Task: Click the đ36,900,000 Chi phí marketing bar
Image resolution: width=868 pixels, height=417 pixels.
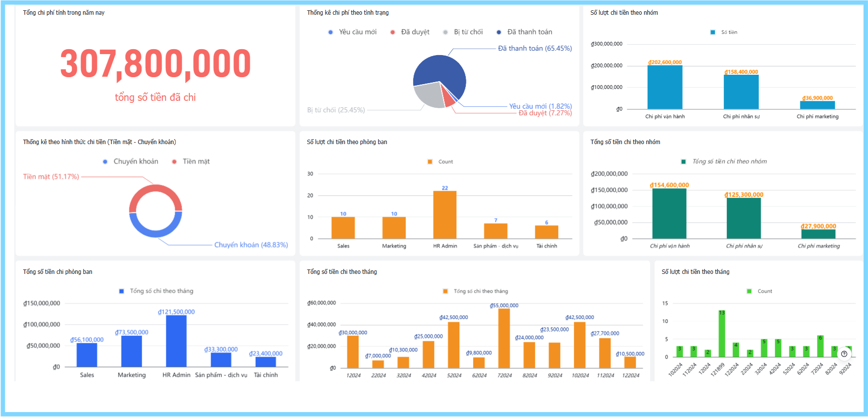Action: (x=817, y=105)
